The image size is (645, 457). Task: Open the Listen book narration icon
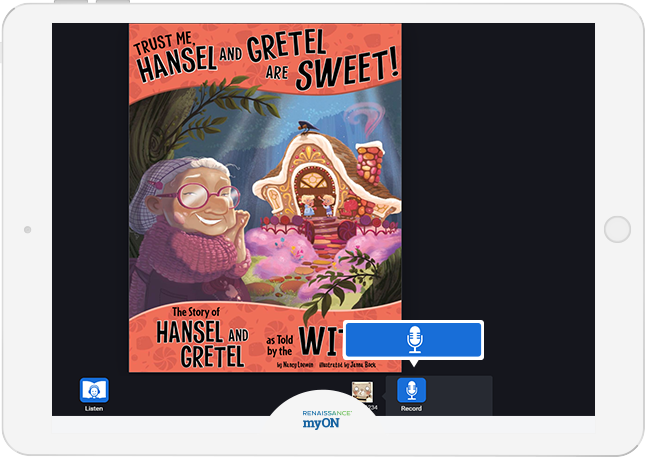pos(94,390)
